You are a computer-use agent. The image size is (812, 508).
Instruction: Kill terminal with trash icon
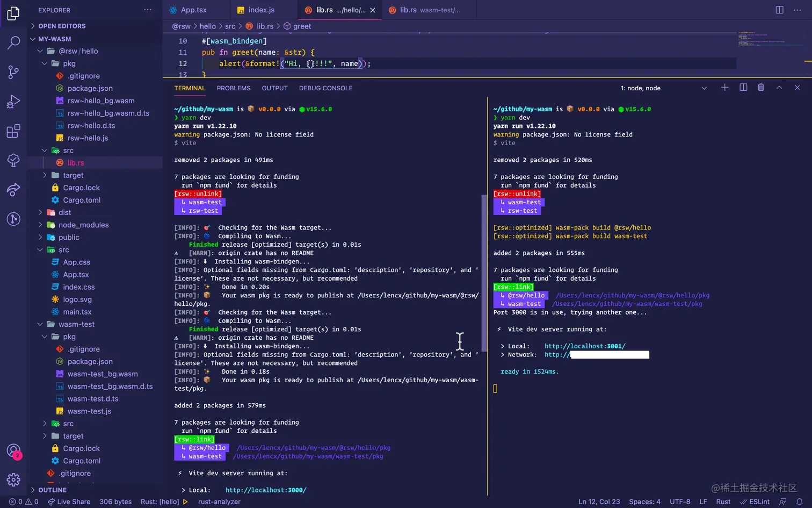pyautogui.click(x=761, y=88)
